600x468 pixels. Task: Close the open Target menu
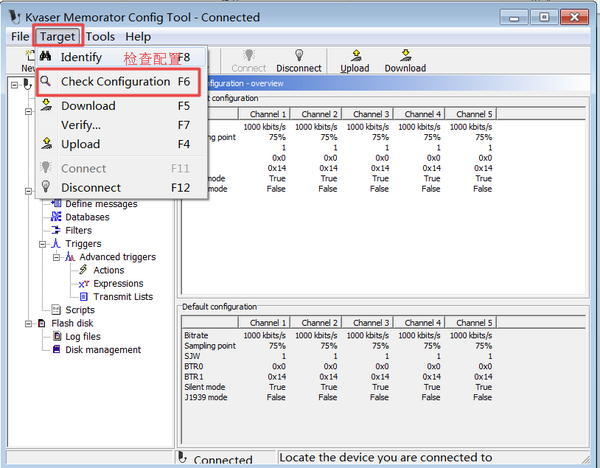pos(57,37)
